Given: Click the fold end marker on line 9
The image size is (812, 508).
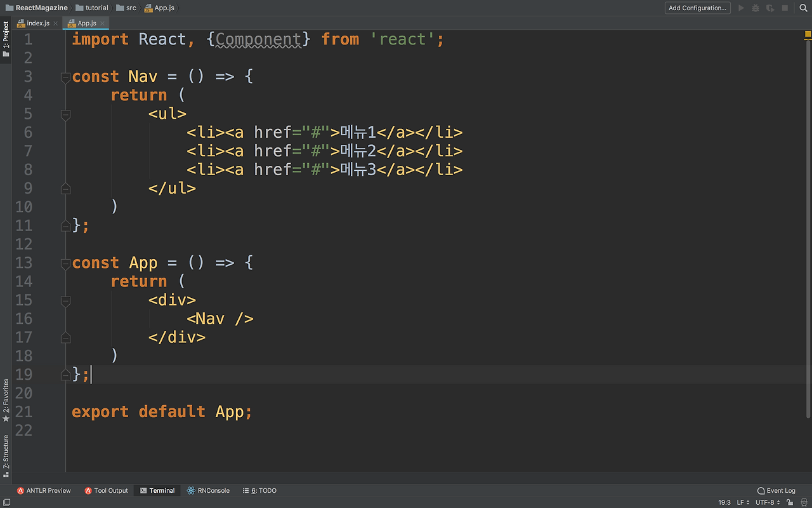Looking at the screenshot, I should pyautogui.click(x=65, y=189).
